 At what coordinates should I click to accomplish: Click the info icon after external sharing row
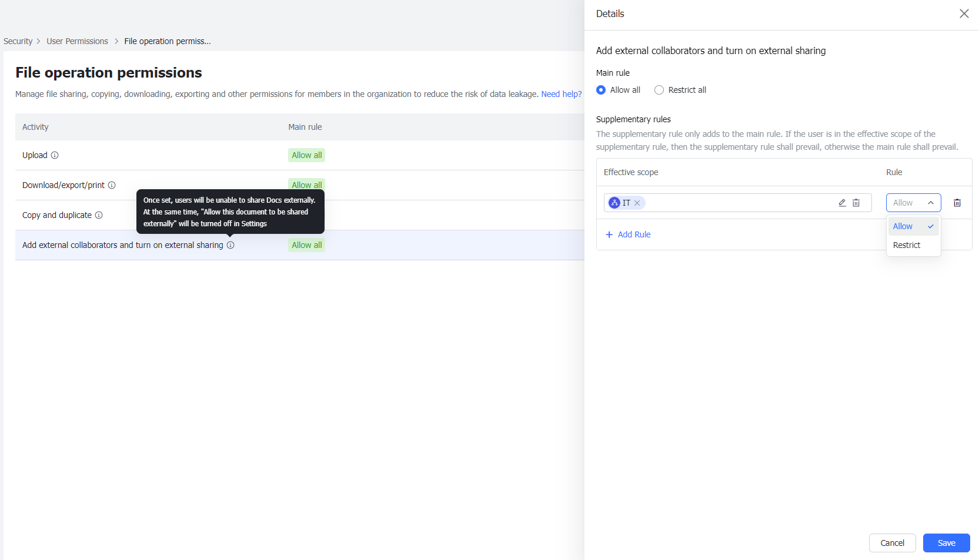click(x=230, y=245)
